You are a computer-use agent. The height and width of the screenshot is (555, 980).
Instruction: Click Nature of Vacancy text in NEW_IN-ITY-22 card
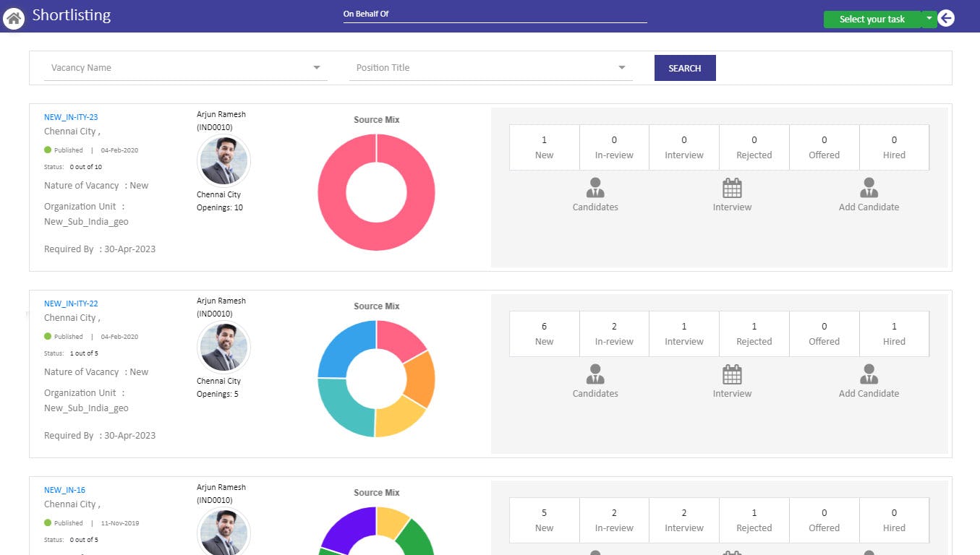point(96,372)
